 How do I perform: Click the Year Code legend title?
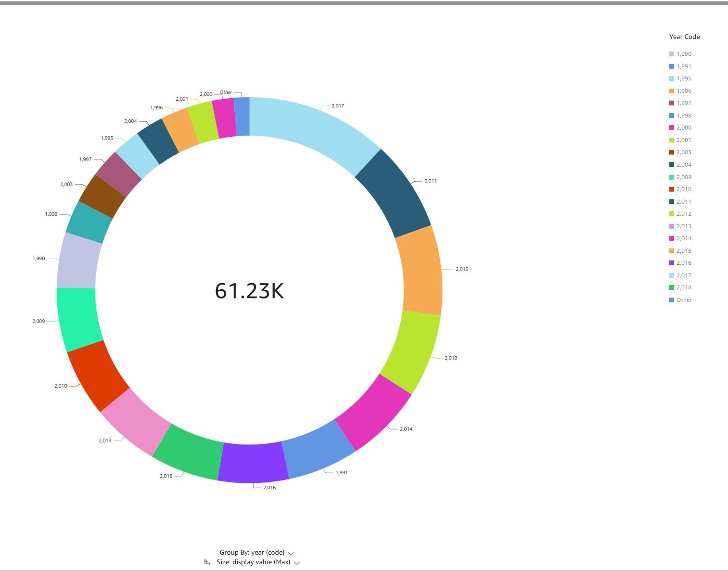tap(684, 37)
